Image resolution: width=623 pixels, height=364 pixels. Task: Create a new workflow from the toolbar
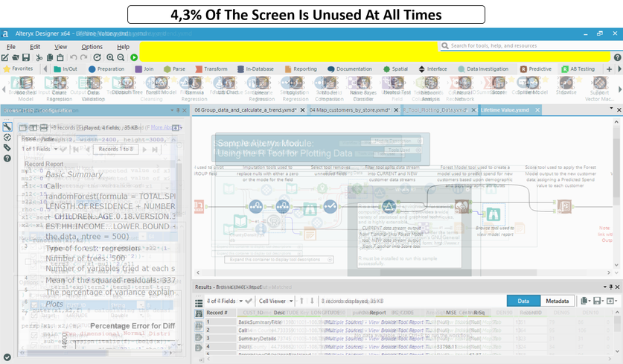[4, 57]
